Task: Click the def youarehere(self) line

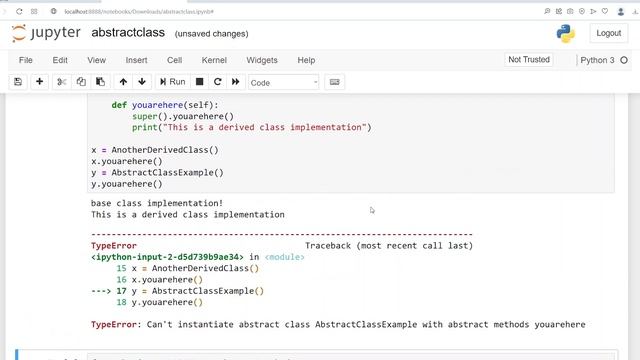Action: pos(165,105)
